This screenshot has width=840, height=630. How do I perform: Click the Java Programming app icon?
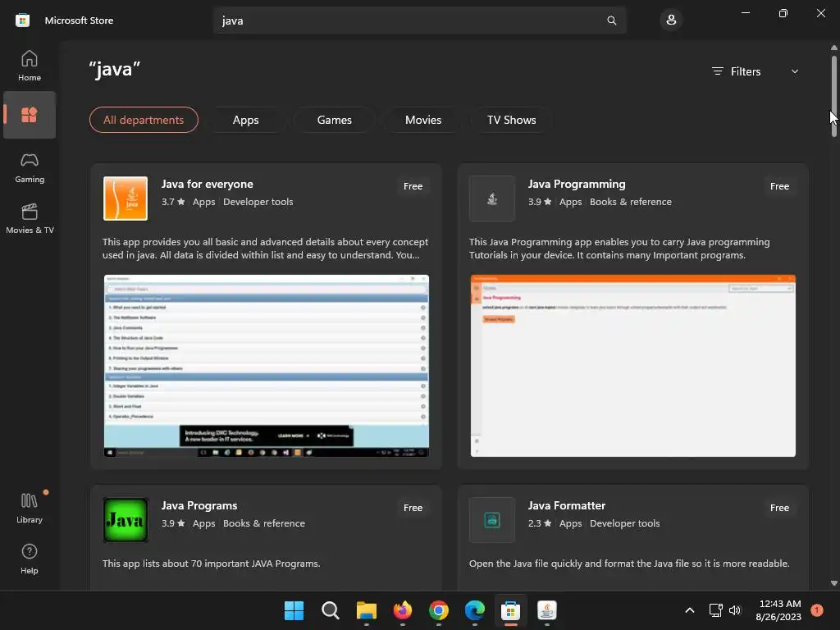(492, 199)
